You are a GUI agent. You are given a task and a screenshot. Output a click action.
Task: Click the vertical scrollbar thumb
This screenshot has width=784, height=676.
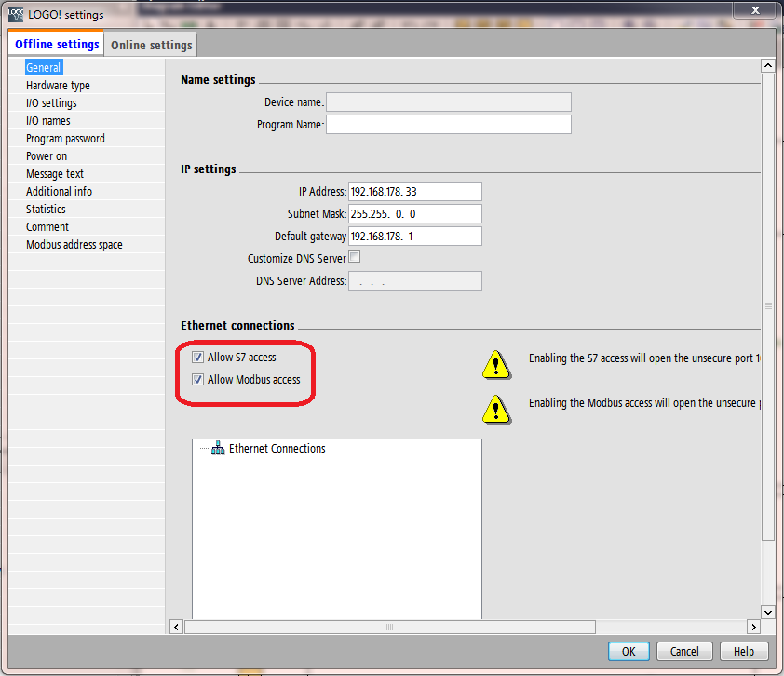pyautogui.click(x=768, y=306)
